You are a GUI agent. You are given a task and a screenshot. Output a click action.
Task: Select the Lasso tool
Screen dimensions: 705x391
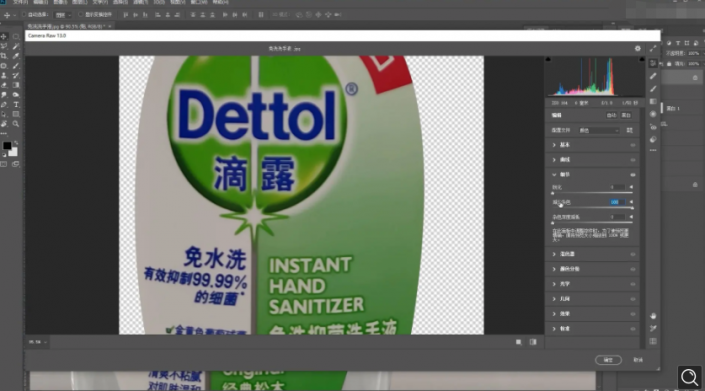pos(4,46)
